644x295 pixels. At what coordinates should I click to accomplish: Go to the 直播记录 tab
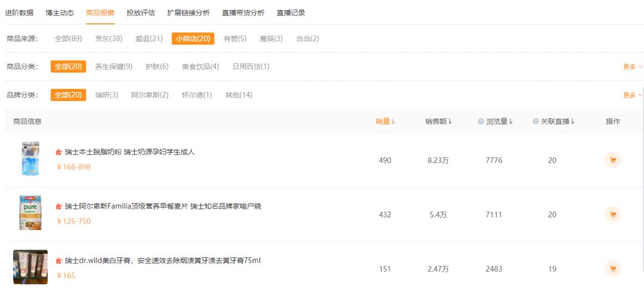click(291, 13)
